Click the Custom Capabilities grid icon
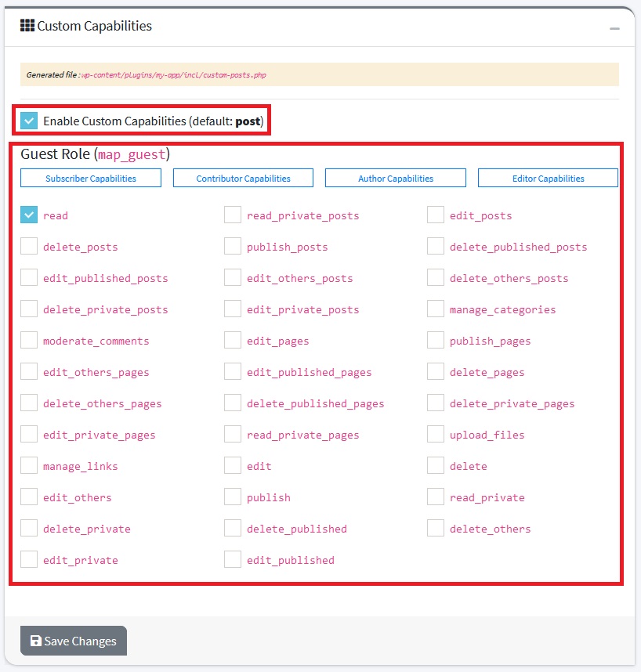 tap(27, 26)
